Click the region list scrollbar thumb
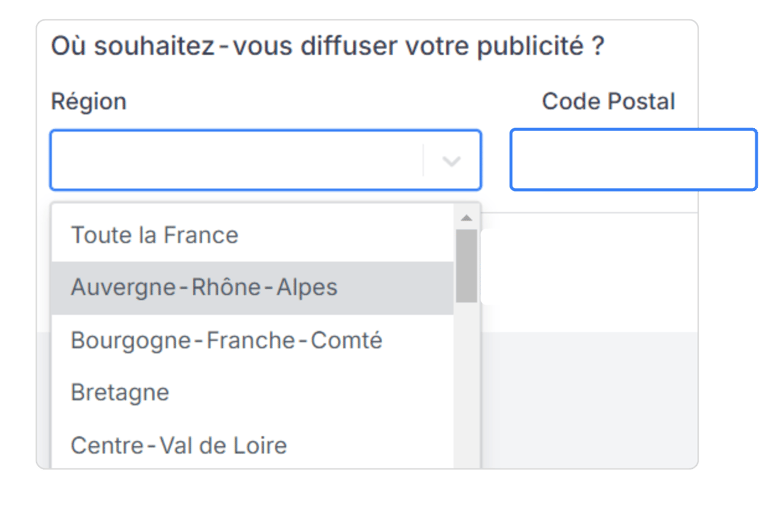The height and width of the screenshot is (512, 768). pos(466,265)
